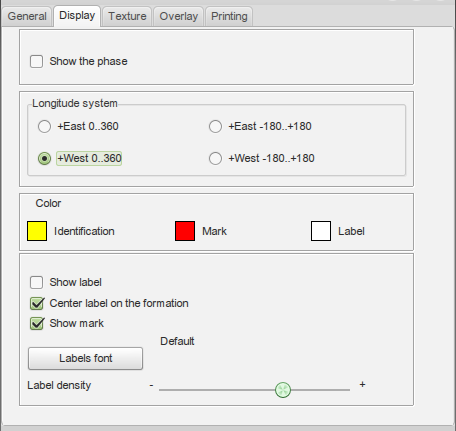Open the red Mark color swatch
This screenshot has width=456, height=431.
185,231
